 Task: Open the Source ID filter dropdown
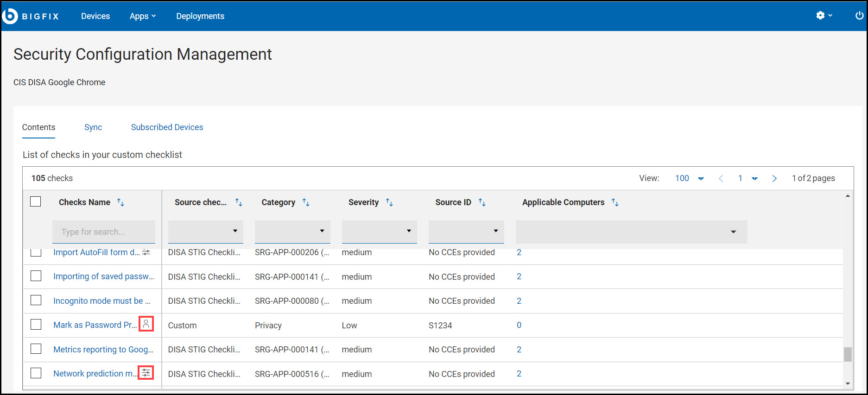click(x=466, y=231)
